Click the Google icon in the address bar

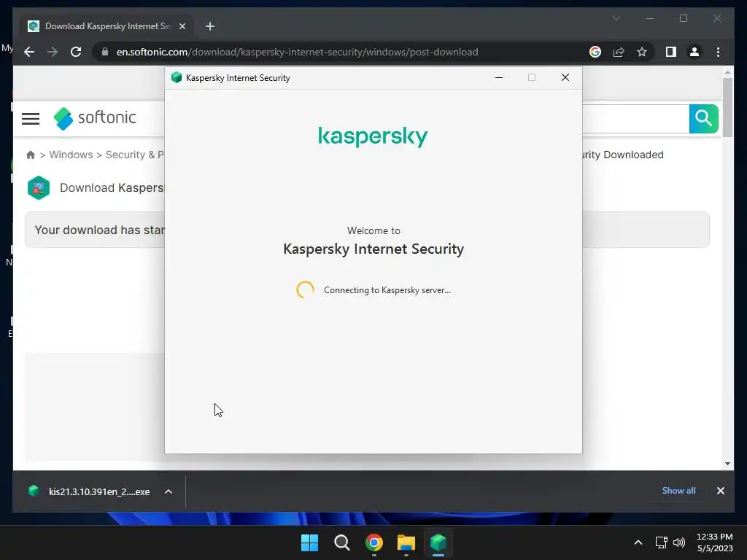pos(595,52)
